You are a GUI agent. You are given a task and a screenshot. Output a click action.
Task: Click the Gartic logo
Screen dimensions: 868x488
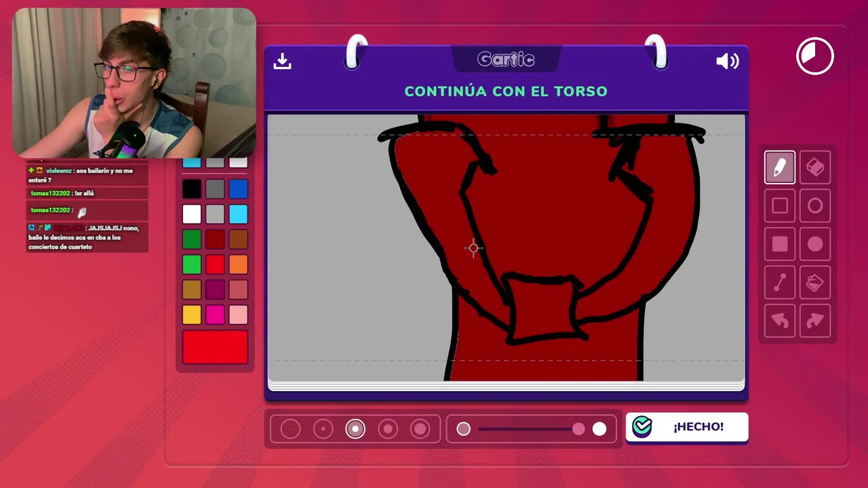[x=506, y=60]
